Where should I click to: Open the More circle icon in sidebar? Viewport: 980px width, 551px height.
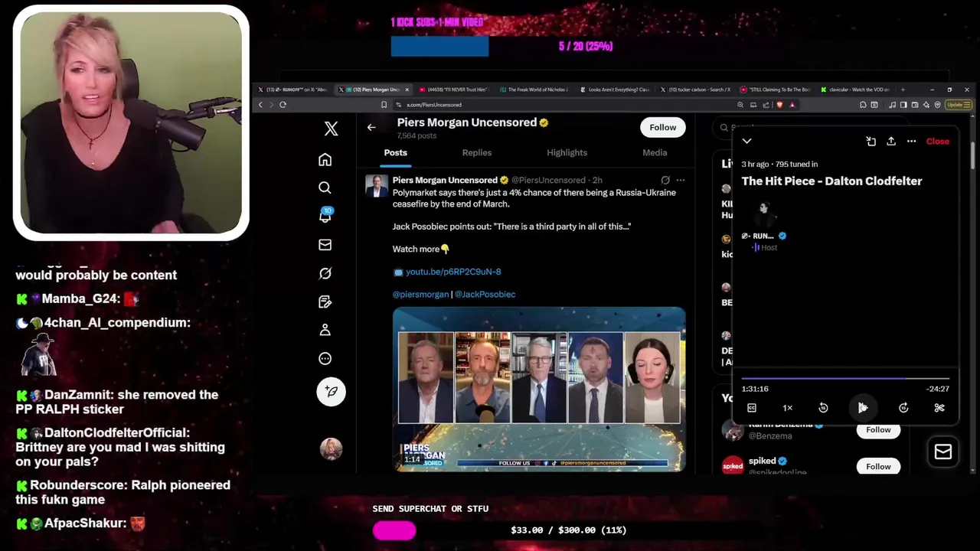coord(325,358)
